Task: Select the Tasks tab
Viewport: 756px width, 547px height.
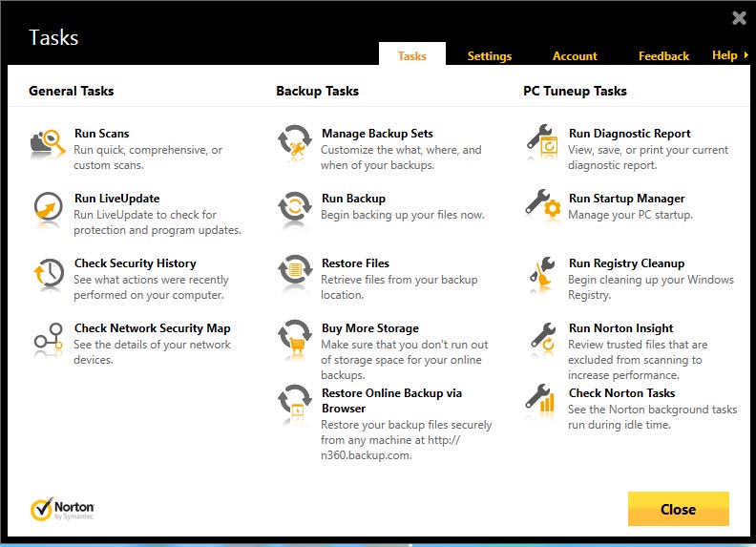Action: 411,54
